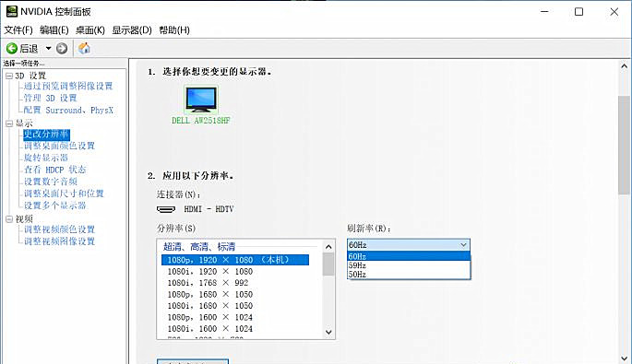This screenshot has width=632, height=364.
Task: Choose 50Hz in the refresh rate list
Action: [409, 275]
